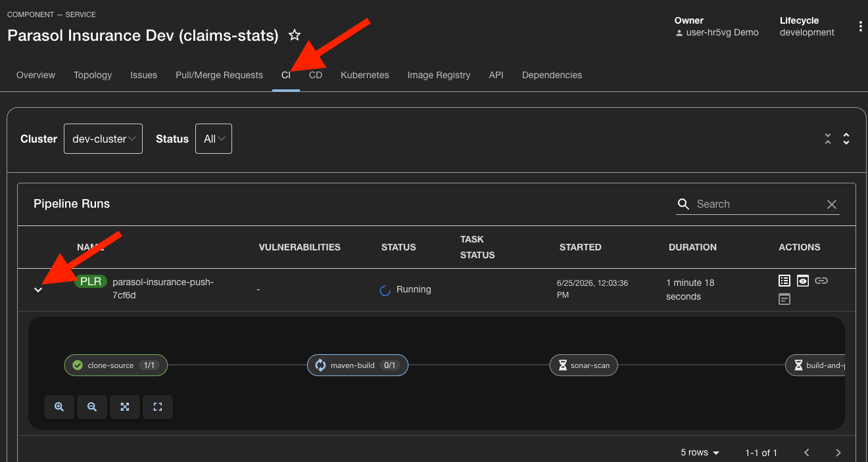Switch to the API tab
Screen dimensions: 868x462
tap(496, 75)
